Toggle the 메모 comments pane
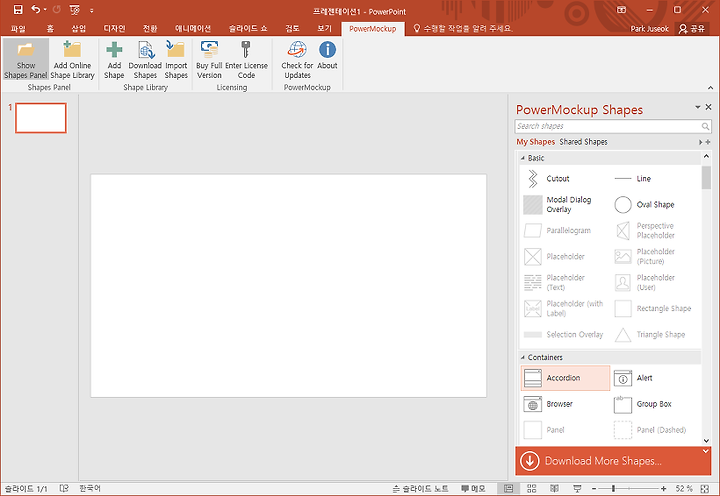The image size is (720, 496). 473,489
